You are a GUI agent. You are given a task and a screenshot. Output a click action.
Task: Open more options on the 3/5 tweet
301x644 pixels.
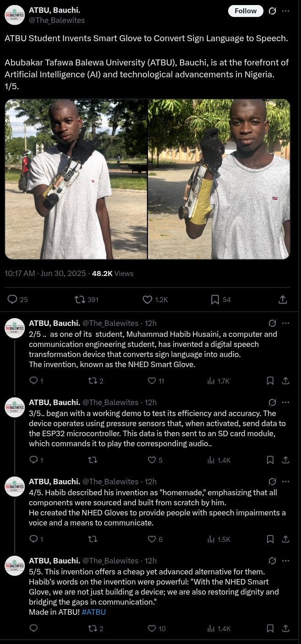[x=286, y=402]
